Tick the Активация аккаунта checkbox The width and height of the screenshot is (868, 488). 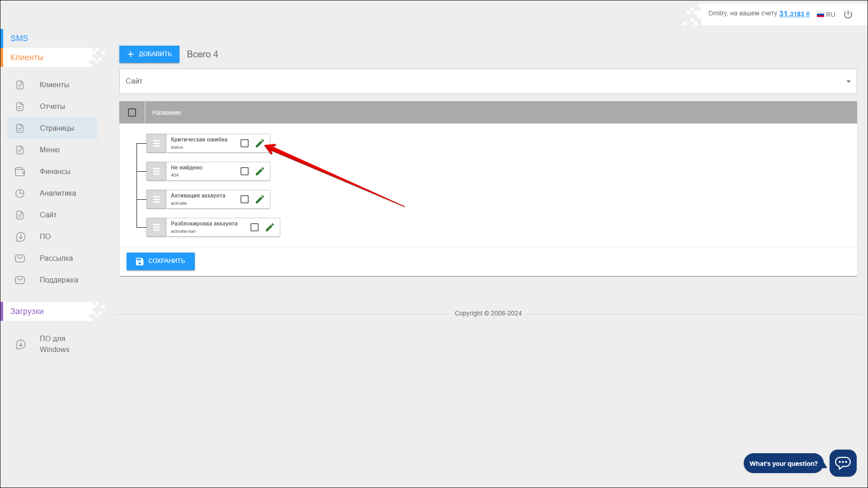pos(245,199)
